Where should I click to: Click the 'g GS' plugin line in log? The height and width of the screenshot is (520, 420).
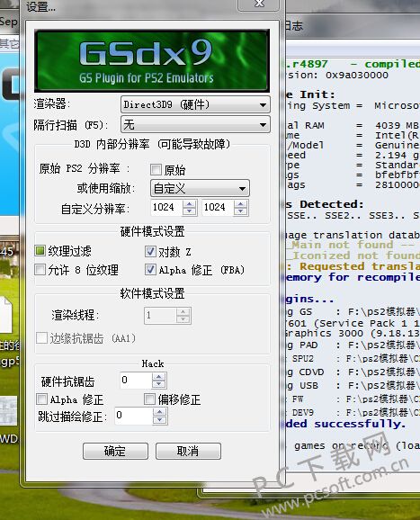pyautogui.click(x=353, y=312)
